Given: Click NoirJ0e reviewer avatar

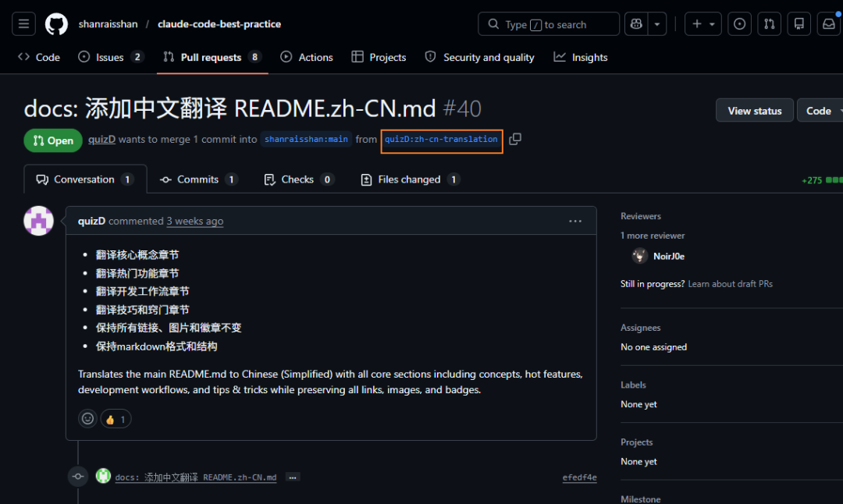Looking at the screenshot, I should 640,257.
